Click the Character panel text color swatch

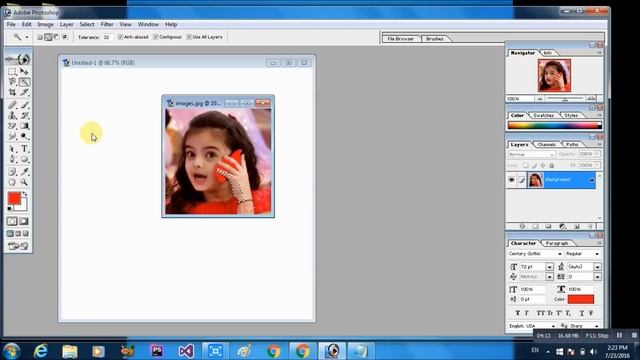(x=580, y=299)
